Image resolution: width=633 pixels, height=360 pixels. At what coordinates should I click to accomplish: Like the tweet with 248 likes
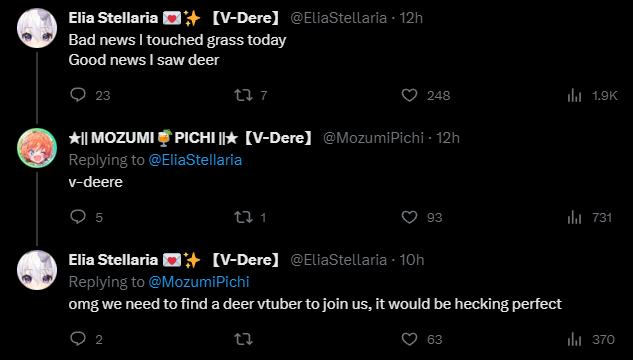coord(409,95)
